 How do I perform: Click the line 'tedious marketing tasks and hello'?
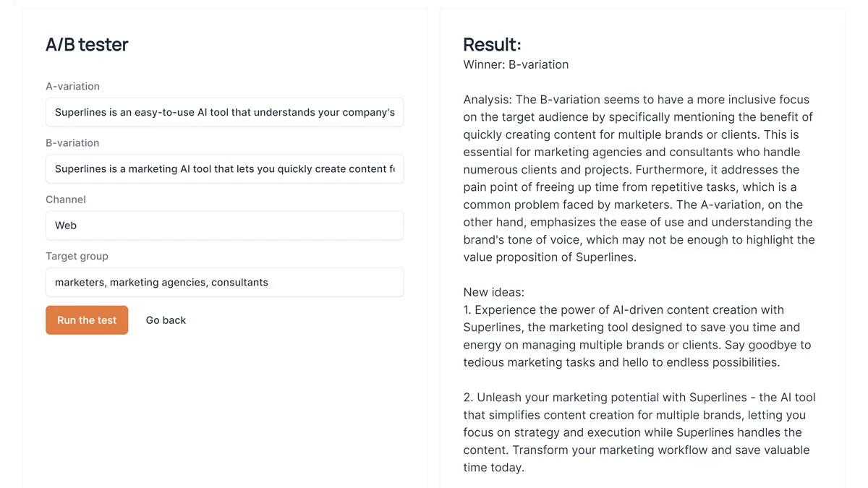621,363
